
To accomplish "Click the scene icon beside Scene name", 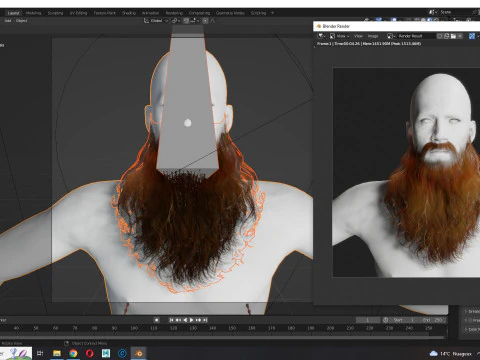I will (x=433, y=12).
